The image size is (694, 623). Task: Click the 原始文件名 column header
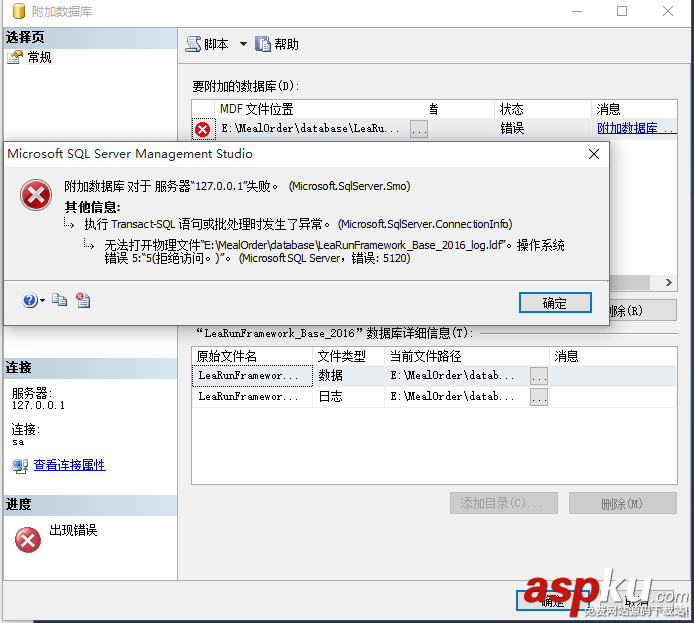point(252,356)
